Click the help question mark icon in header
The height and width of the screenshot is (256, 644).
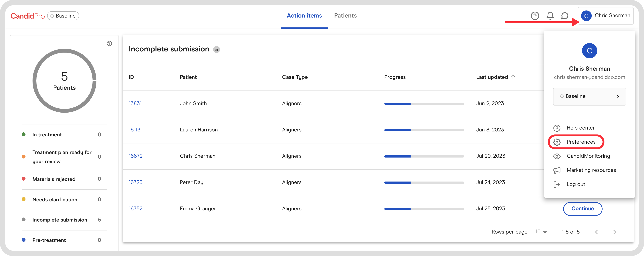click(535, 16)
